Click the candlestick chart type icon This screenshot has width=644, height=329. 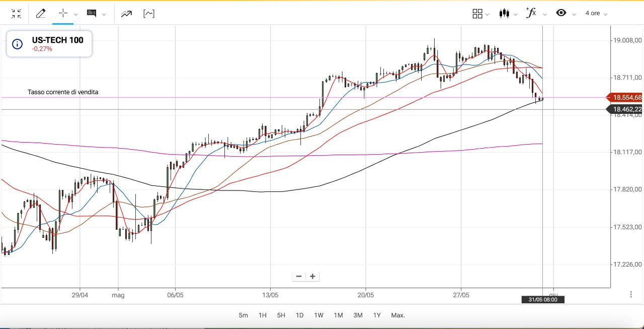[x=505, y=14]
